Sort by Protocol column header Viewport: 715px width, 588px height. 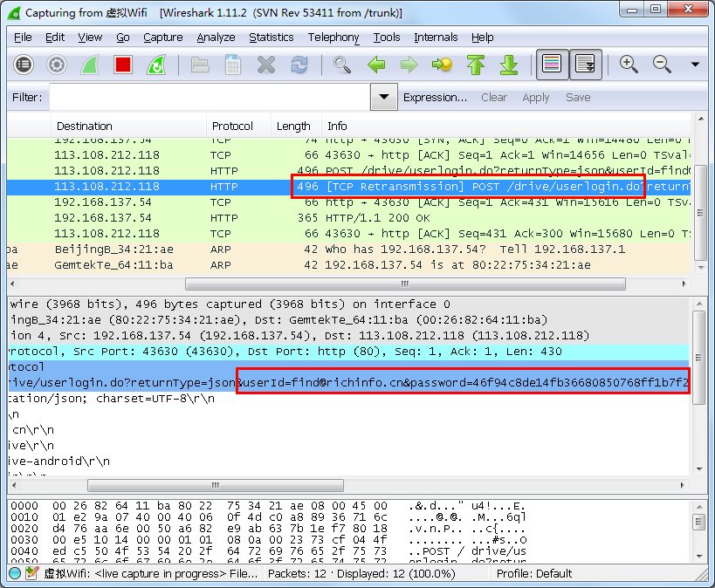(x=238, y=126)
